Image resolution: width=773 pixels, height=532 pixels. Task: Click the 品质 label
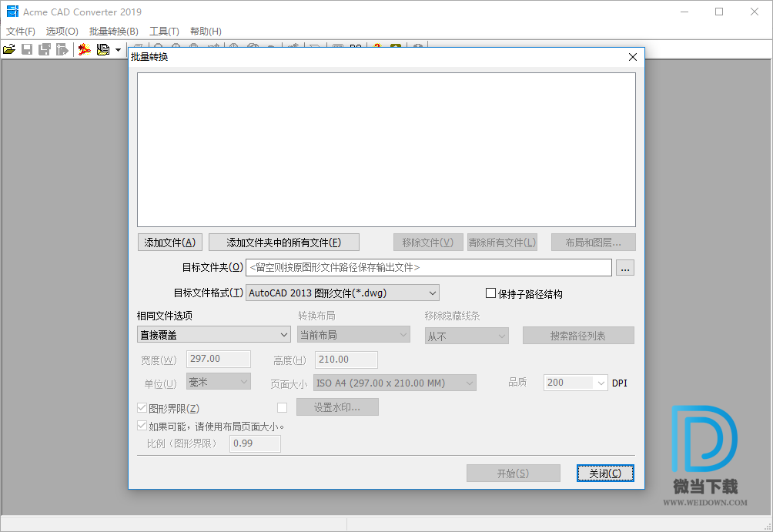517,382
